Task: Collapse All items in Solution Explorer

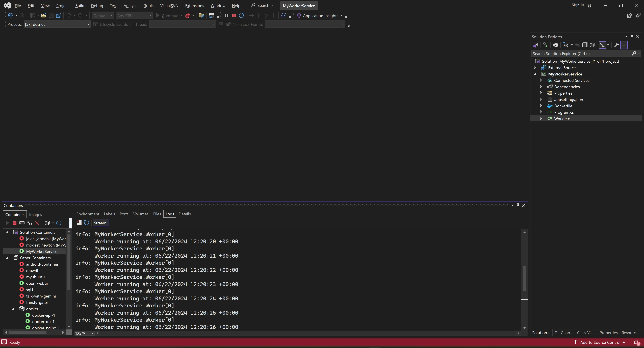Action: point(585,45)
